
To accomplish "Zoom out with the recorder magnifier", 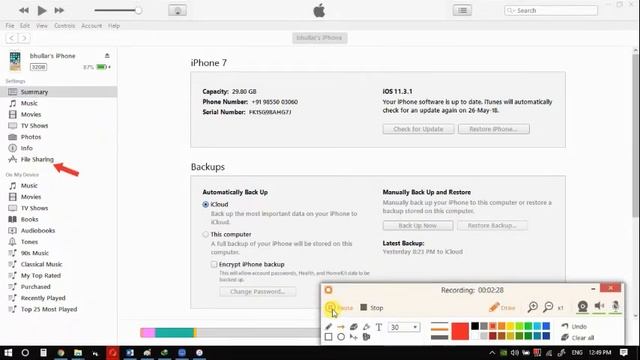I will pyautogui.click(x=548, y=307).
